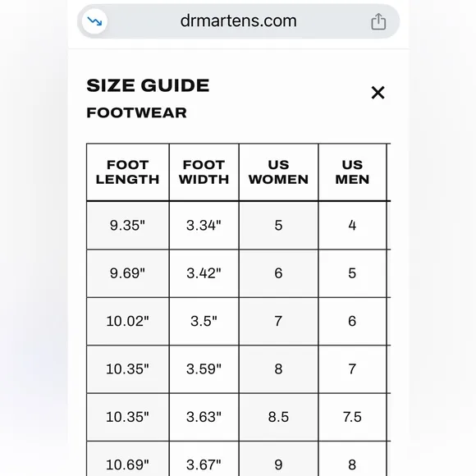The image size is (476, 476).
Task: Select the 10.69" foot length cell
Action: click(x=128, y=459)
